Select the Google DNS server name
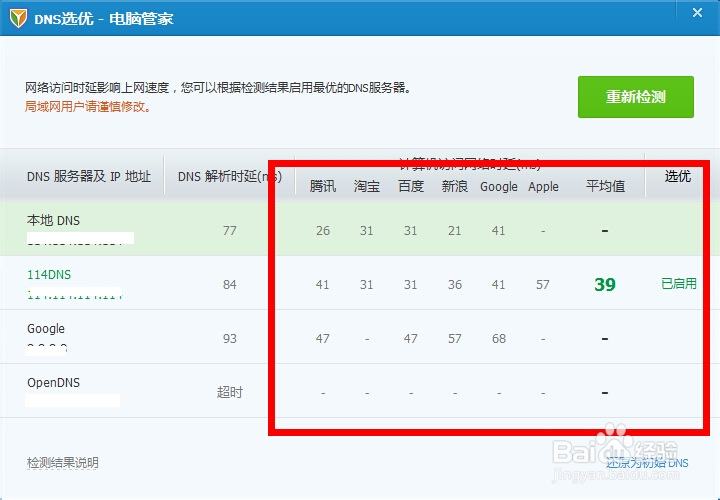The width and height of the screenshot is (720, 500). coord(46,329)
